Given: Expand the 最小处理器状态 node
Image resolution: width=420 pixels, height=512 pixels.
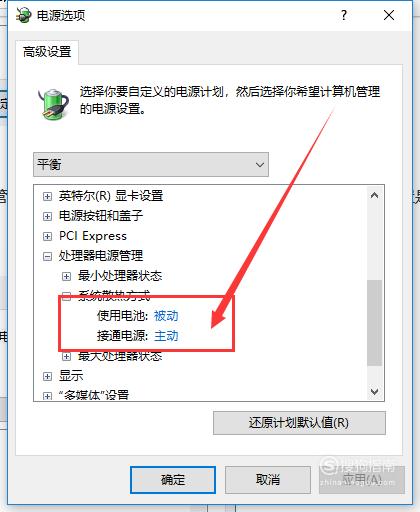Looking at the screenshot, I should (66, 276).
